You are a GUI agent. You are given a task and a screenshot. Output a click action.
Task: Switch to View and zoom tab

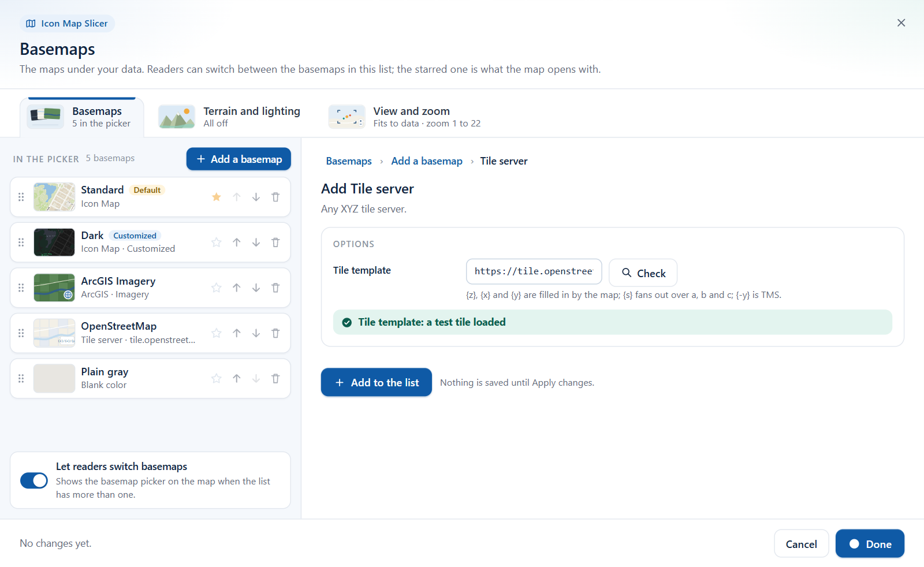405,117
